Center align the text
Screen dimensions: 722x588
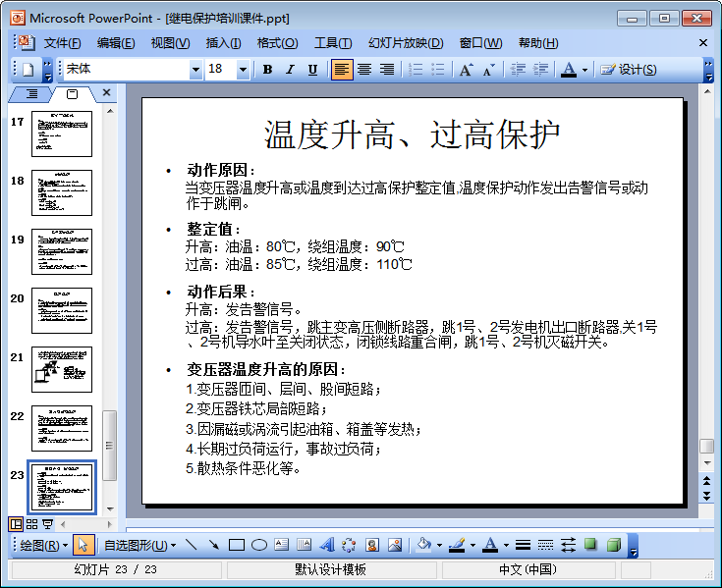coord(364,70)
